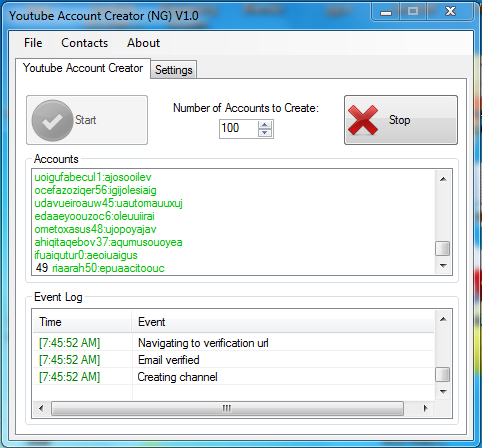Decrease number of accounts with down arrow
Screen dimensions: 482x448
click(x=265, y=133)
